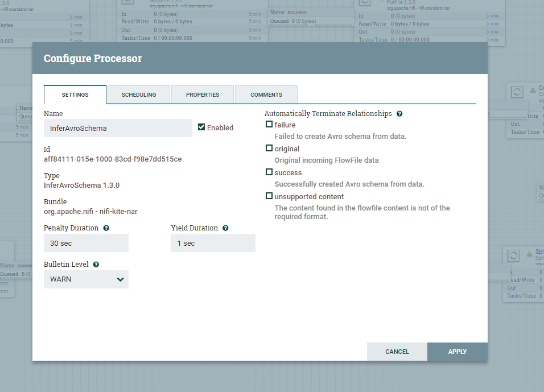The image size is (544, 392).
Task: Check the success relationship checkbox
Action: pyautogui.click(x=269, y=172)
